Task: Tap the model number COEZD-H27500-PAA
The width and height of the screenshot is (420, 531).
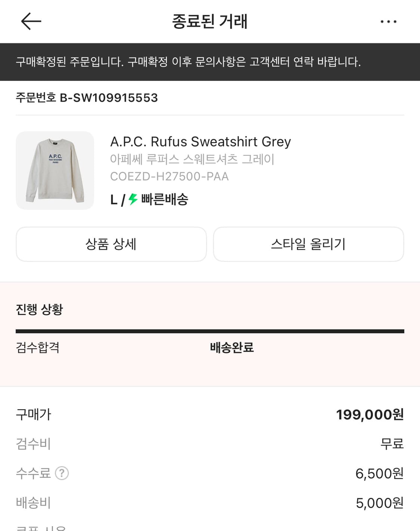Action: click(169, 176)
